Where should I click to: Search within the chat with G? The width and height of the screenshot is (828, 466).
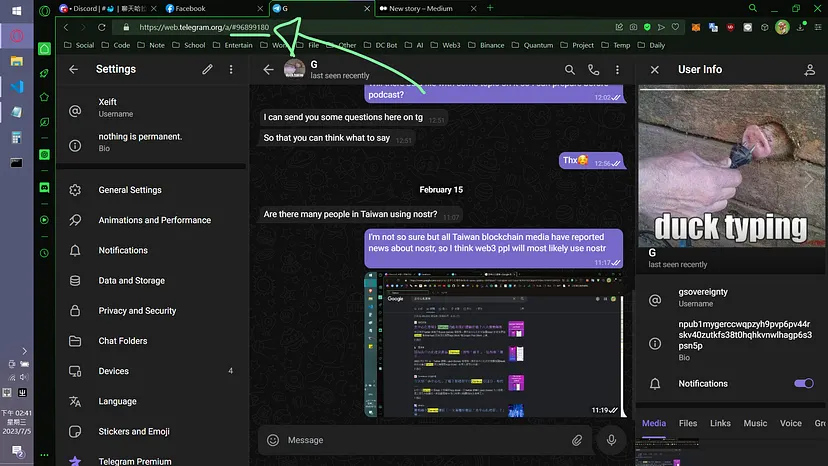click(x=570, y=70)
